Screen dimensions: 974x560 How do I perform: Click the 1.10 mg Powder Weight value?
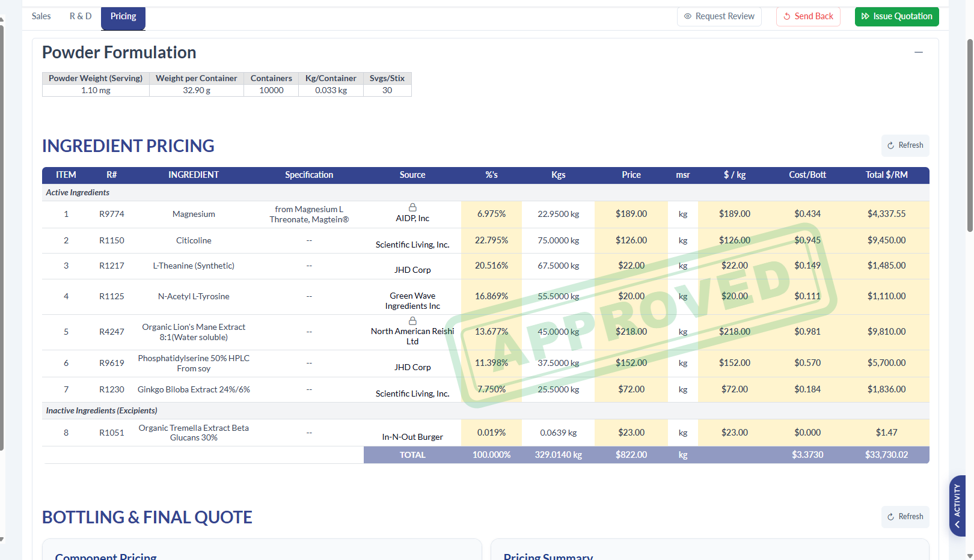pos(96,90)
